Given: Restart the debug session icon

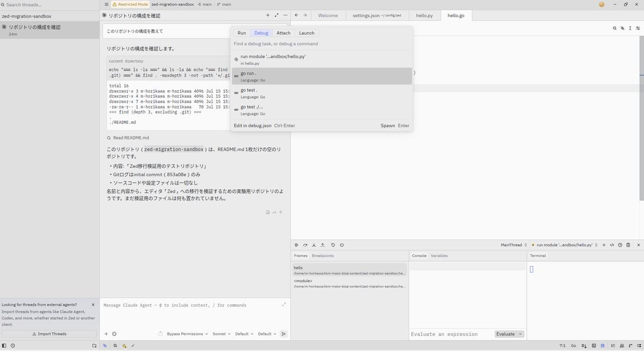Looking at the screenshot, I should (333, 245).
